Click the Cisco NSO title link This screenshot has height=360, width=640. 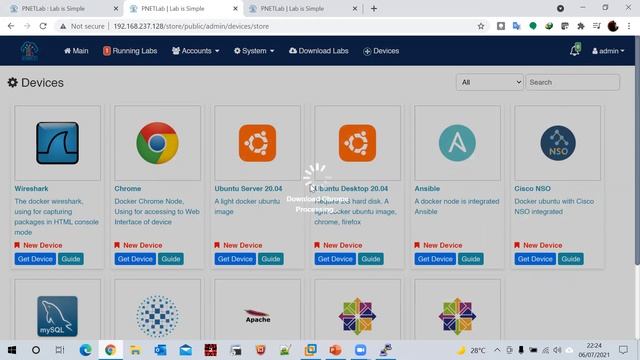pos(532,189)
